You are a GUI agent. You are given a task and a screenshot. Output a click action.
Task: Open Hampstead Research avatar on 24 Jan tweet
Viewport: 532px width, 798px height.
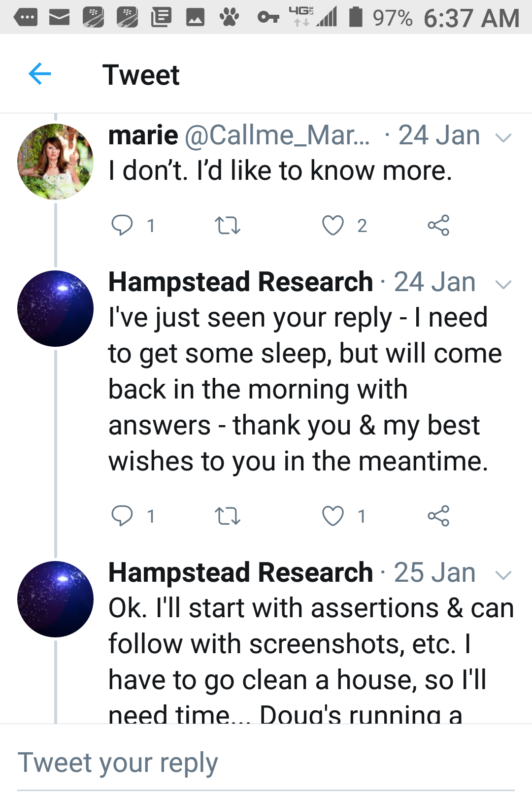55,308
